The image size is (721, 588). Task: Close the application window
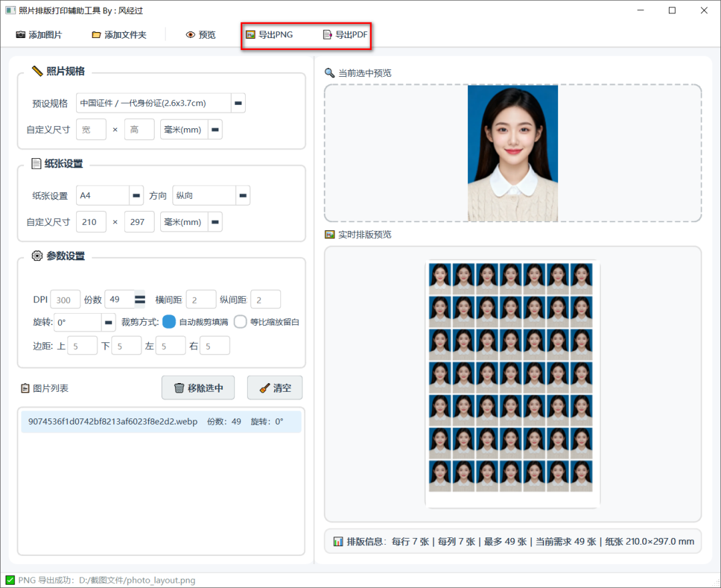click(x=704, y=10)
